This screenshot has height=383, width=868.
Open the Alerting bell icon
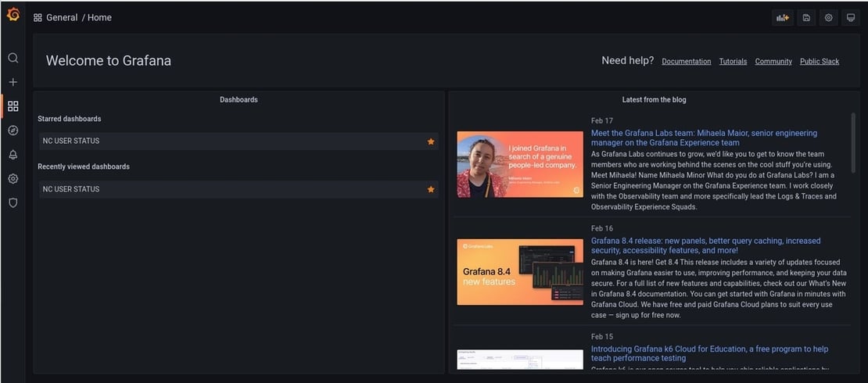point(13,155)
